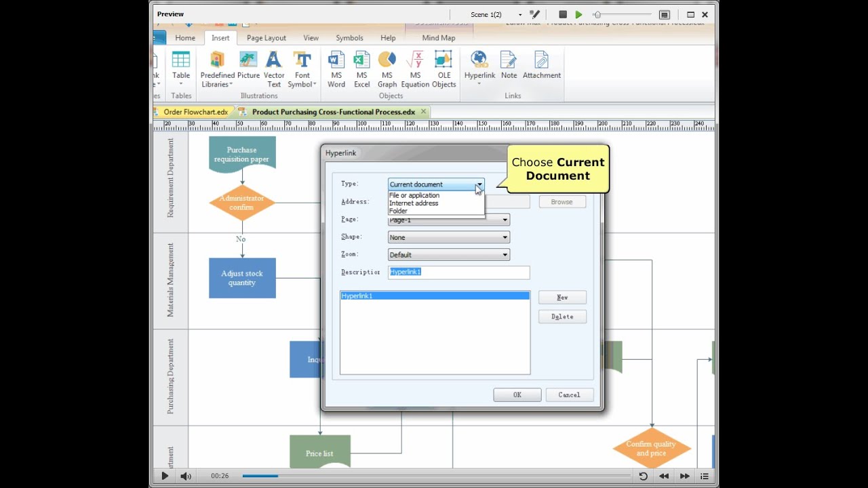Click the Browse button
The width and height of the screenshot is (868, 488).
(562, 202)
